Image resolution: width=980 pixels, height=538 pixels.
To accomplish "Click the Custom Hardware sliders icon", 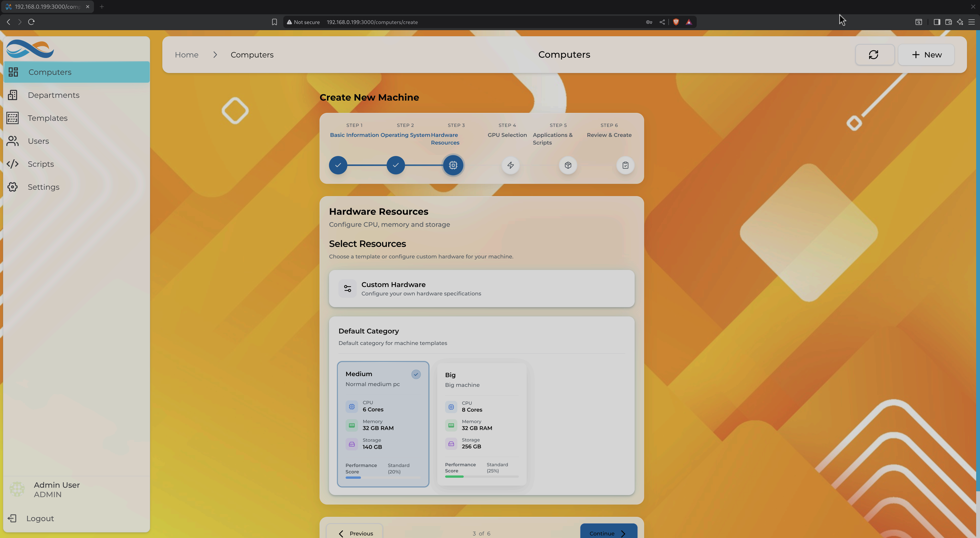I will [347, 289].
